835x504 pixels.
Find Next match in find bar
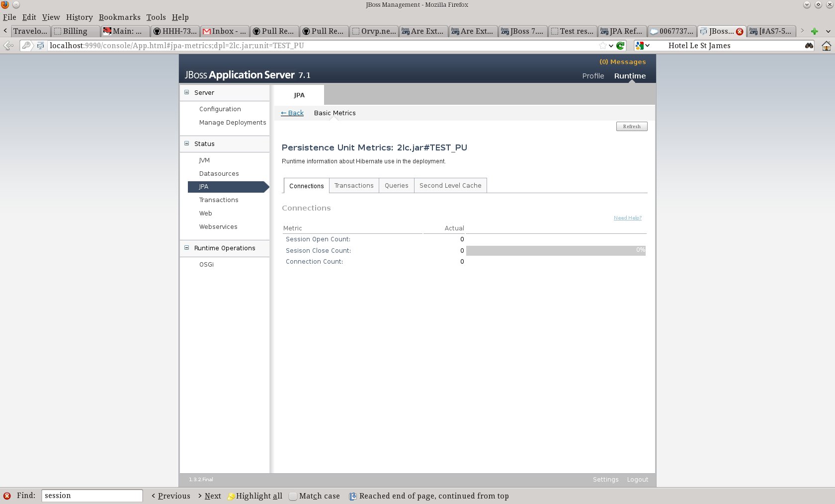click(209, 496)
